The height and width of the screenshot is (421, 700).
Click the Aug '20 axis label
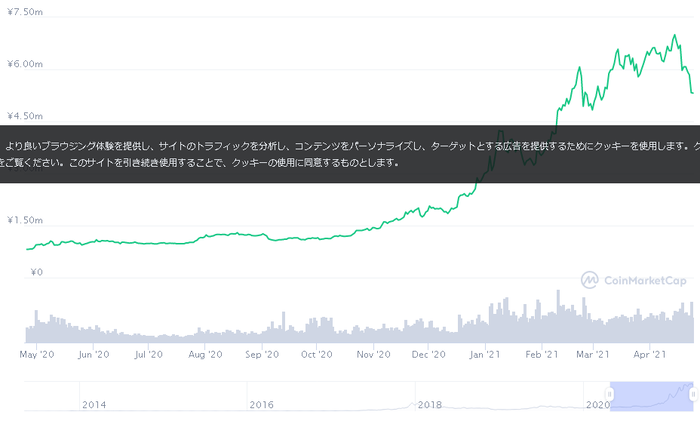point(205,354)
